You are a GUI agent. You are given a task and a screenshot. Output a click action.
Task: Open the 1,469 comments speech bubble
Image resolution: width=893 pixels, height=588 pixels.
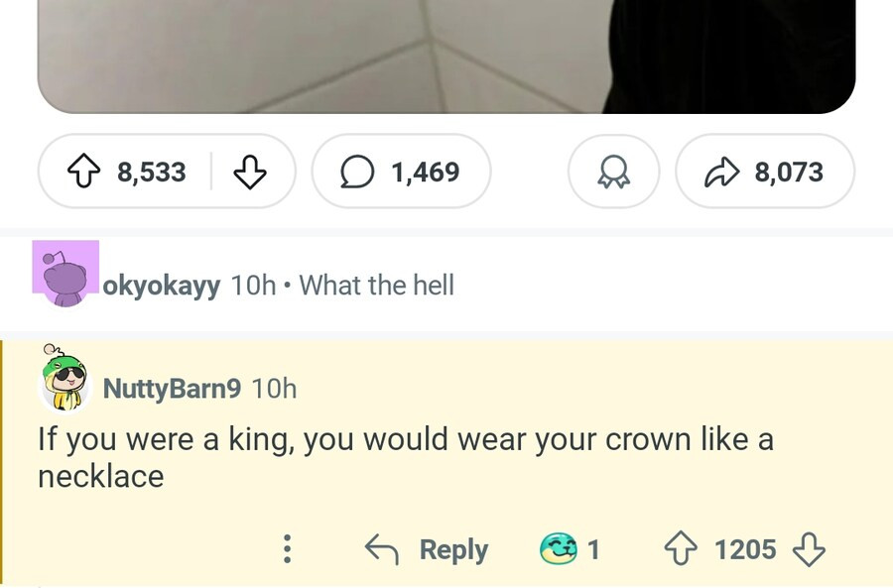click(401, 173)
